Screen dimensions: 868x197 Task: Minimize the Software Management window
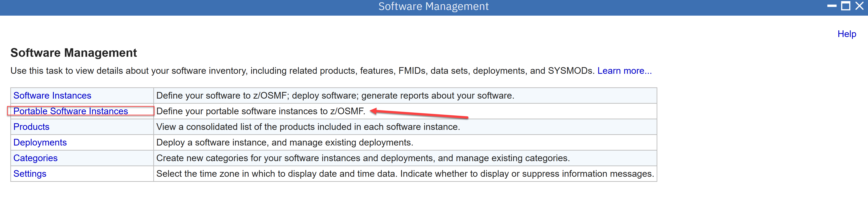(832, 6)
